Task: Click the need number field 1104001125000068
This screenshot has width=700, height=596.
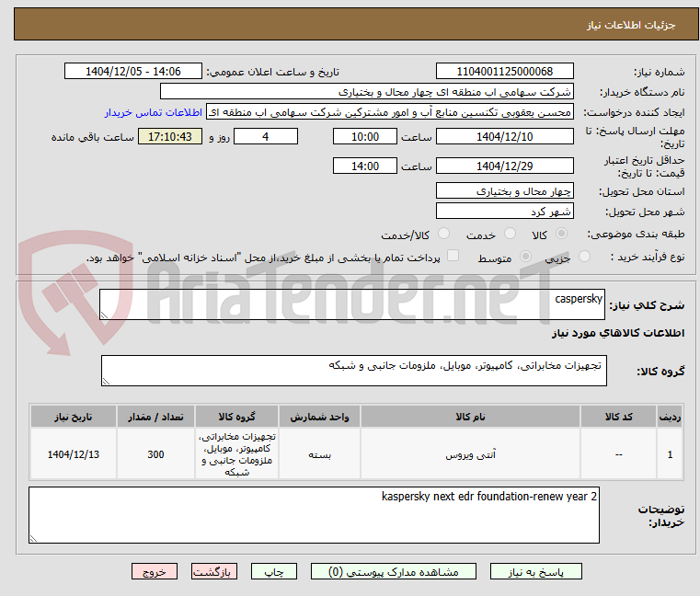Action: (504, 71)
